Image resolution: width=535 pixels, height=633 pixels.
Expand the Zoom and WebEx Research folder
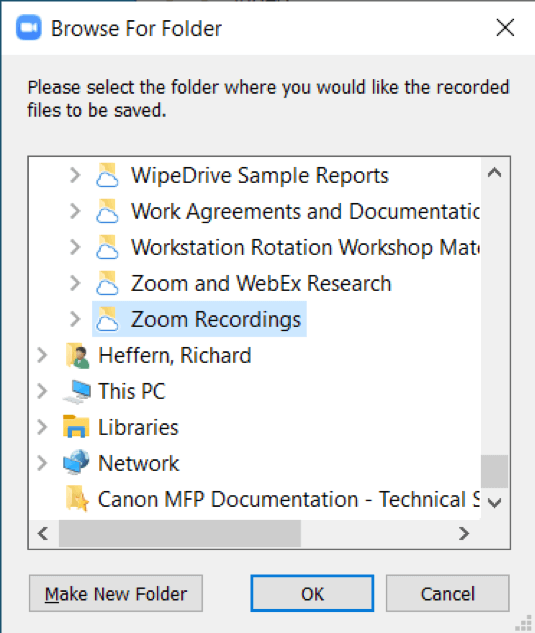(x=75, y=283)
